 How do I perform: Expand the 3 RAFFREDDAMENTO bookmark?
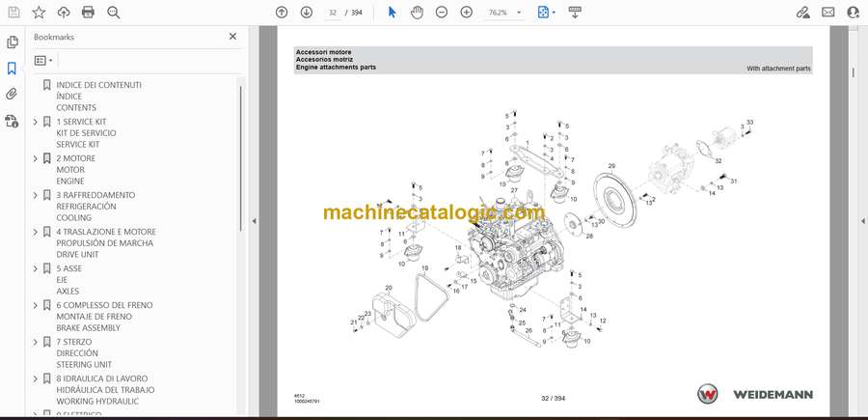36,195
